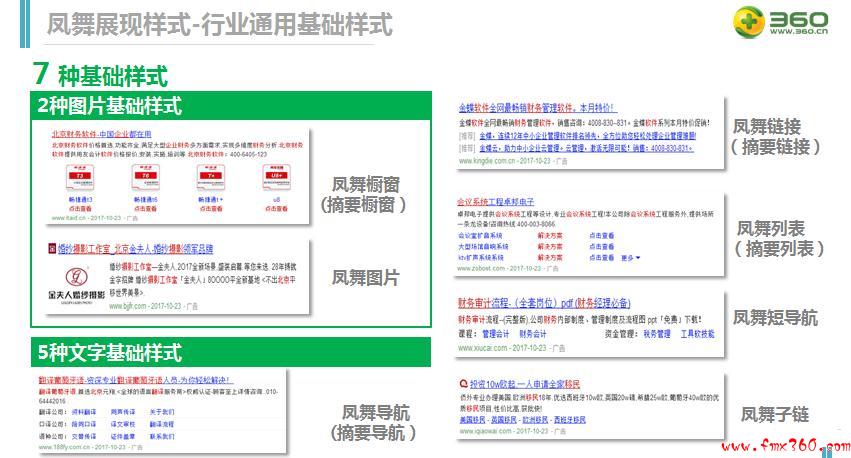Open the 婚纱摄影工作室 北京金夫人 ad headline
The width and height of the screenshot is (851, 458).
136,249
